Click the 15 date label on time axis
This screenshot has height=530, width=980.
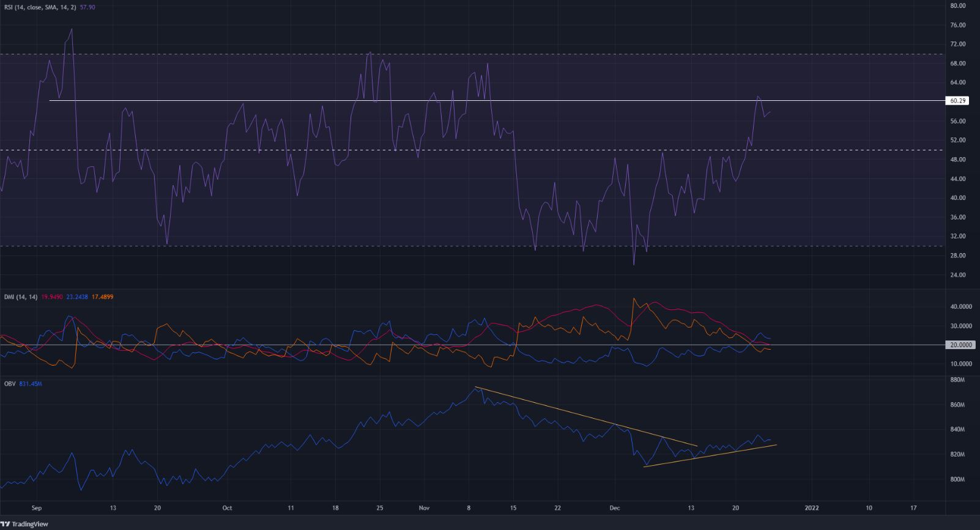(x=513, y=508)
